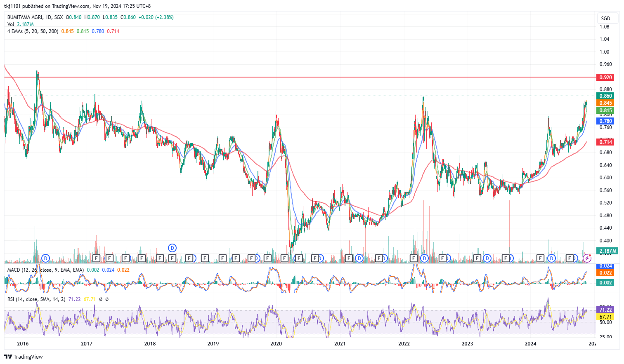Click the green 0.002 MACD histogram axis label

point(605,282)
